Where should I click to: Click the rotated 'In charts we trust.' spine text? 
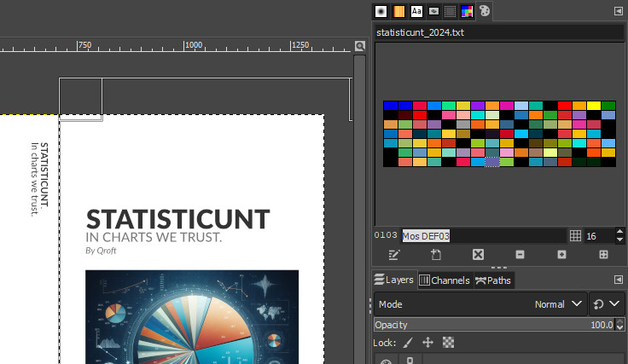(x=35, y=179)
